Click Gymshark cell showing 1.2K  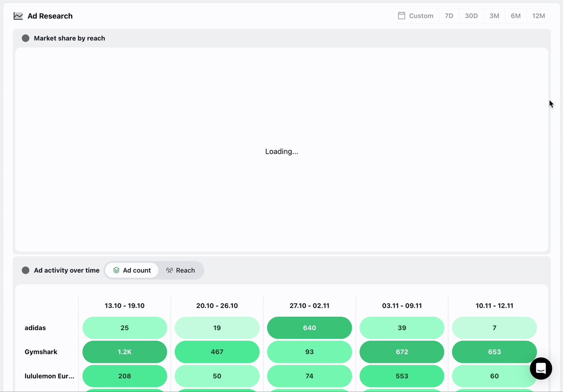124,352
